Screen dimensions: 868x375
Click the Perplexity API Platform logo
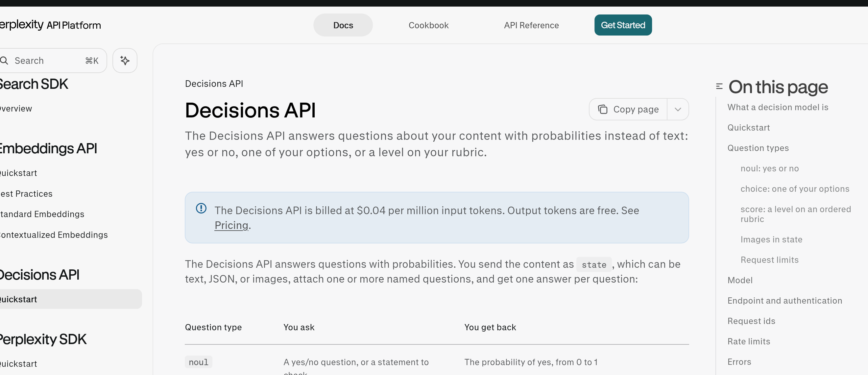[x=51, y=25]
